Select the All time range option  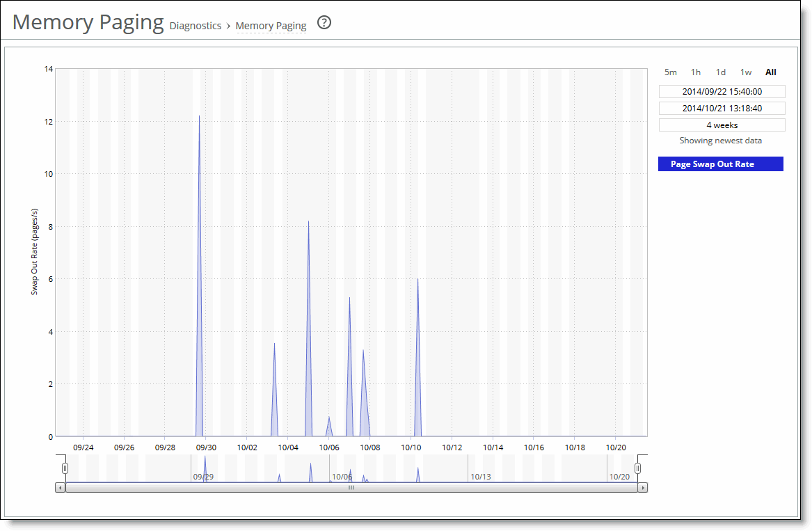[x=770, y=72]
